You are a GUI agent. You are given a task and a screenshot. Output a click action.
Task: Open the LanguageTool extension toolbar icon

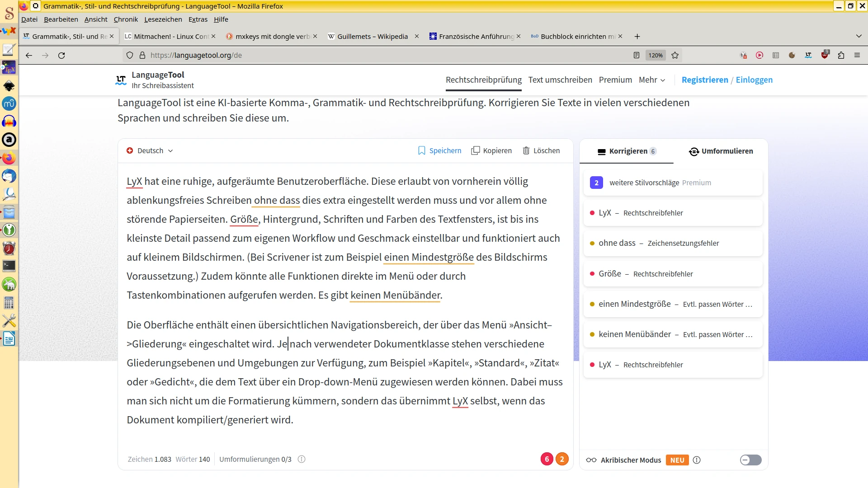click(808, 55)
